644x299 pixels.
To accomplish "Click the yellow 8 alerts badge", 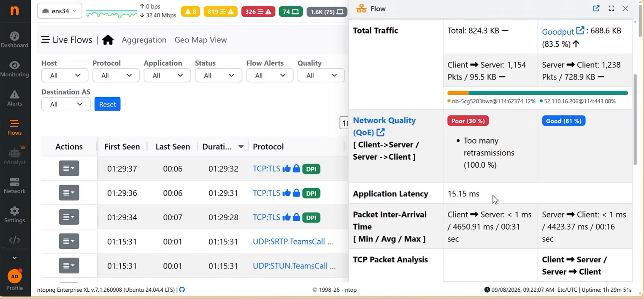I will (x=191, y=12).
